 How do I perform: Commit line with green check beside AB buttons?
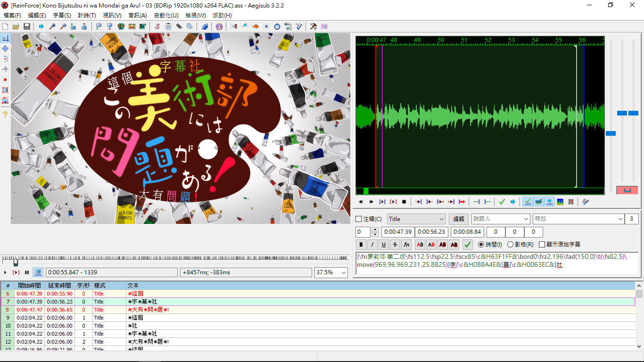tap(467, 245)
